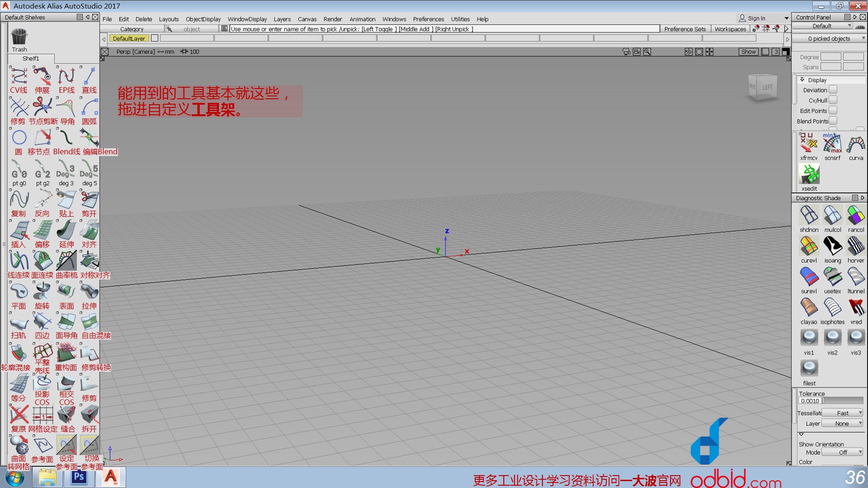This screenshot has width=868, height=488.
Task: Click the xfrmcv transform CV icon
Action: coord(809,143)
